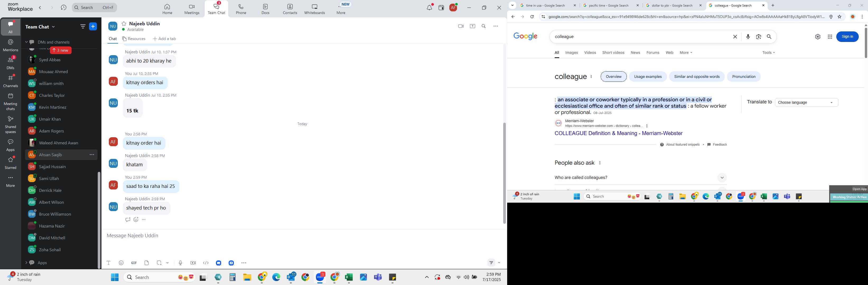The image size is (868, 285).
Task: Go back with Zoom navigation arrow
Action: tap(40, 7)
